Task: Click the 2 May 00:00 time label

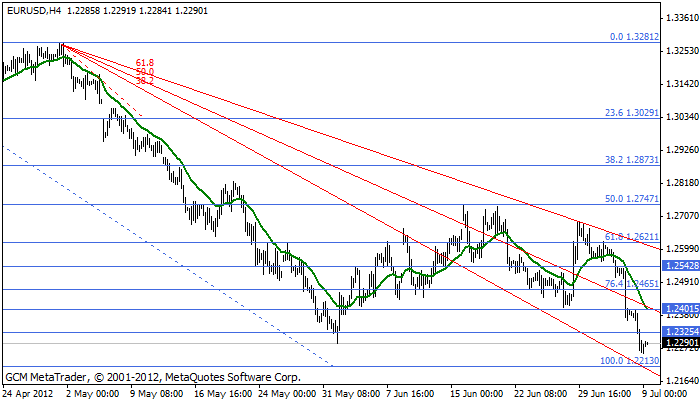Action: coord(92,394)
